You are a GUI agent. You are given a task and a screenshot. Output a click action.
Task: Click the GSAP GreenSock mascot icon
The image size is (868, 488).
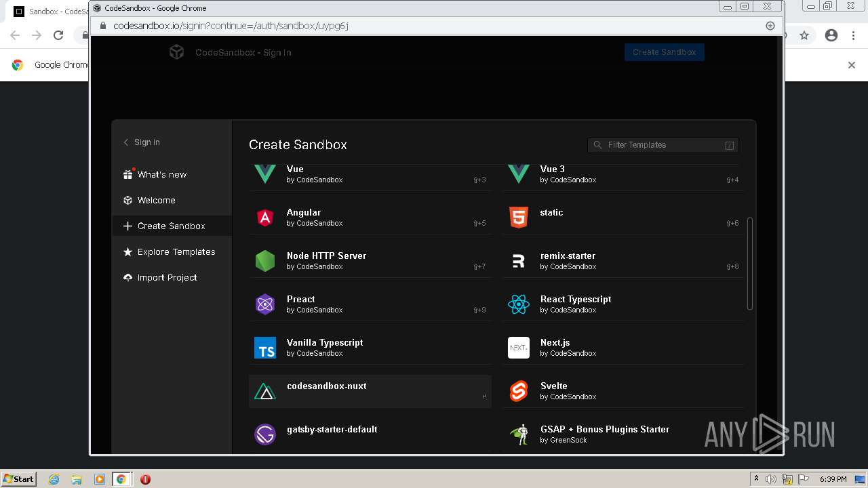pos(519,434)
